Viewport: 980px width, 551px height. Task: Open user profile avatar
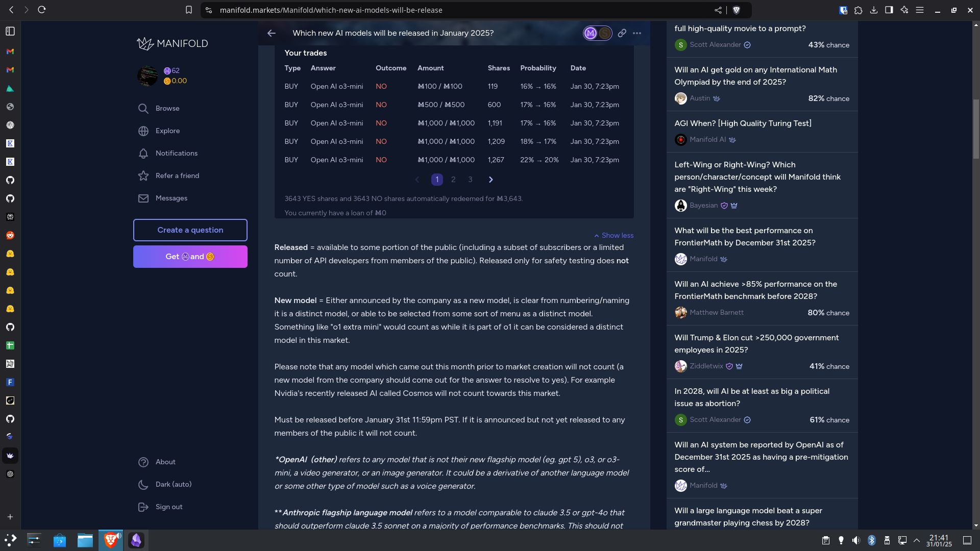pyautogui.click(x=148, y=76)
